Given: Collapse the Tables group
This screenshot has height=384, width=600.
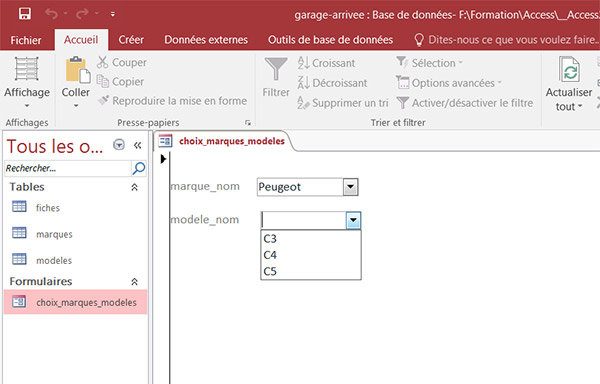Looking at the screenshot, I should tap(134, 187).
